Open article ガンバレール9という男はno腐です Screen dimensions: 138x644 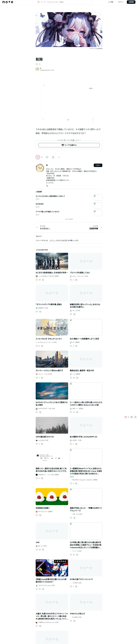pyautogui.click(x=49, y=371)
